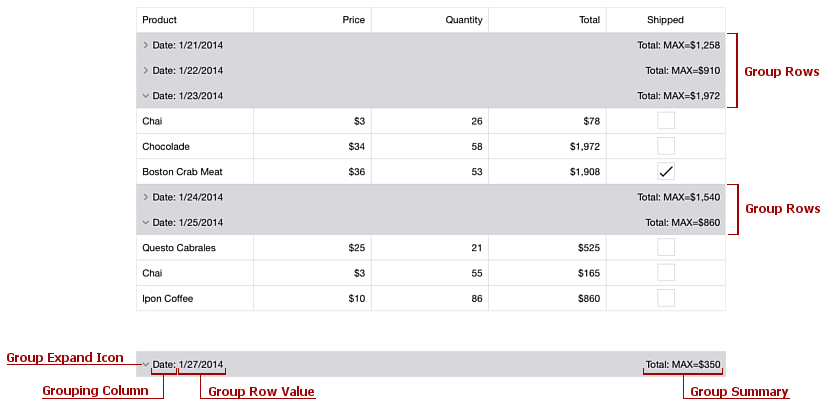The width and height of the screenshot is (824, 403).
Task: Click the Shipped column header
Action: point(666,20)
